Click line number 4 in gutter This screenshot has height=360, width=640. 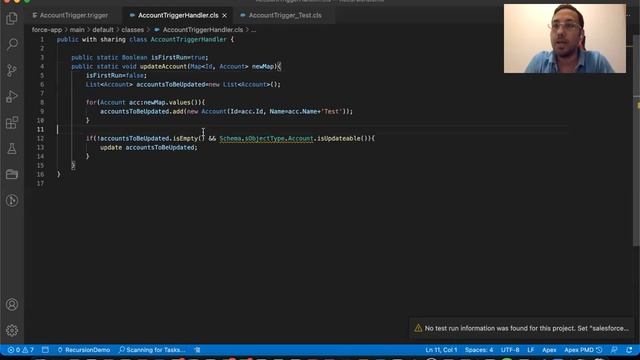(42, 67)
